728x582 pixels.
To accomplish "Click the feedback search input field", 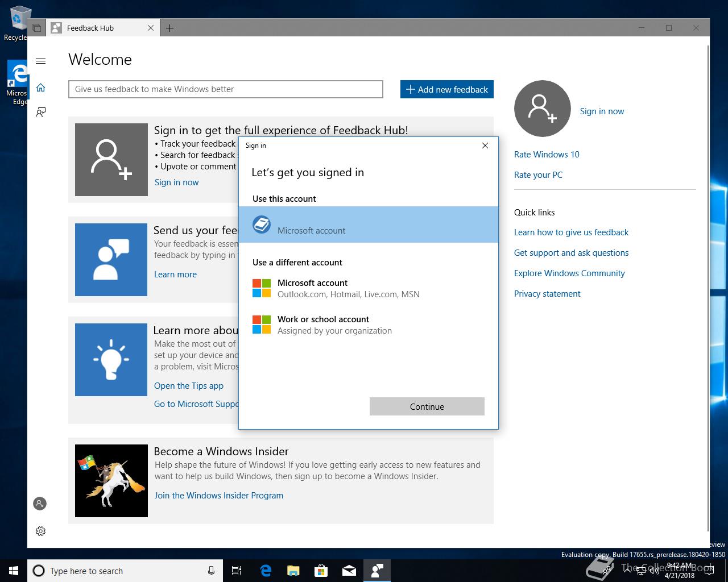I will (226, 89).
